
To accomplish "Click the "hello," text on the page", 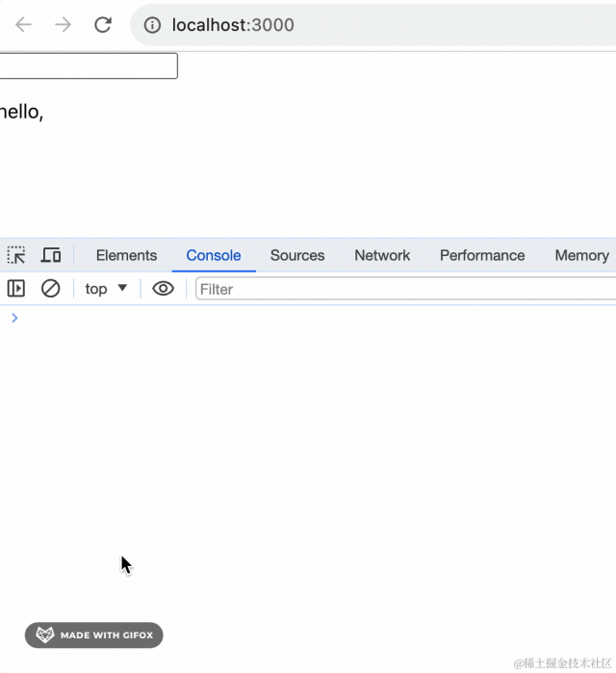I will (21, 112).
